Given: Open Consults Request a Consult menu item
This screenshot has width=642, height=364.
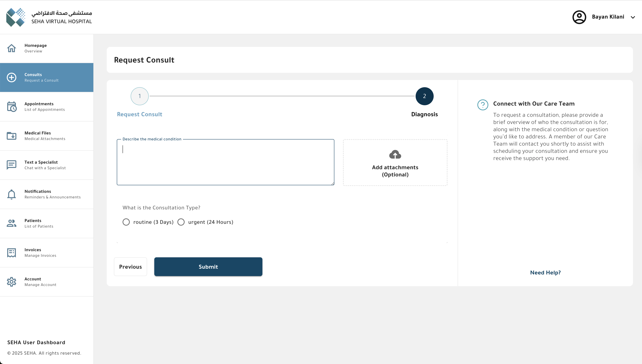Looking at the screenshot, I should (x=47, y=77).
